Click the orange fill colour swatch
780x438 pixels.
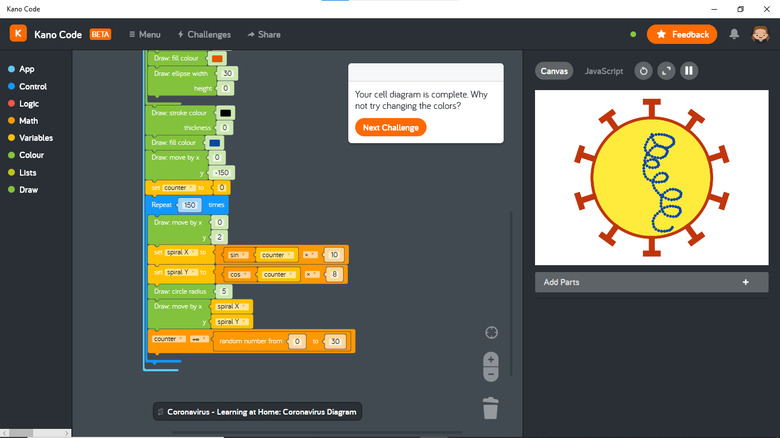point(217,58)
